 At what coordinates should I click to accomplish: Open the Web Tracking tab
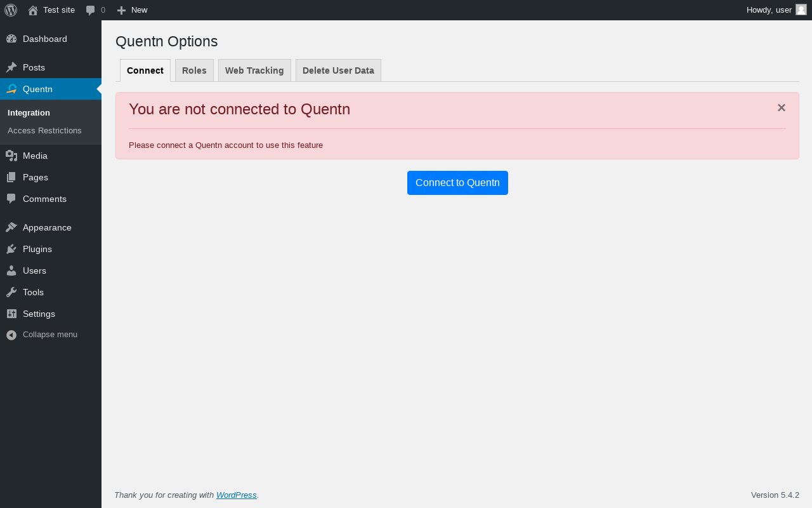click(x=254, y=70)
